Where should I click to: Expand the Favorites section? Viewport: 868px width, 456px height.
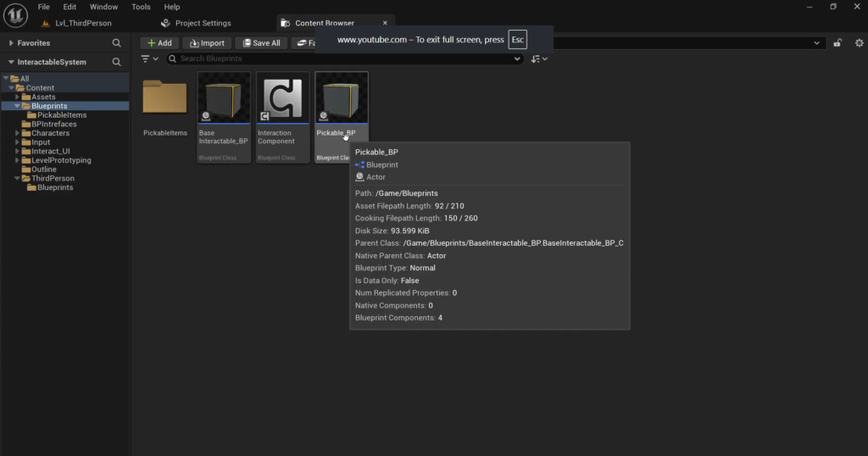point(10,43)
